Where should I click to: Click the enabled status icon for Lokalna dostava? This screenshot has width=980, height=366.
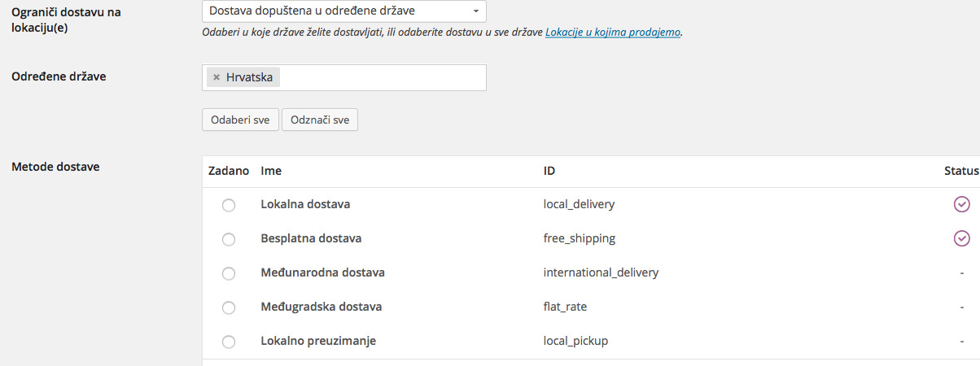click(961, 204)
